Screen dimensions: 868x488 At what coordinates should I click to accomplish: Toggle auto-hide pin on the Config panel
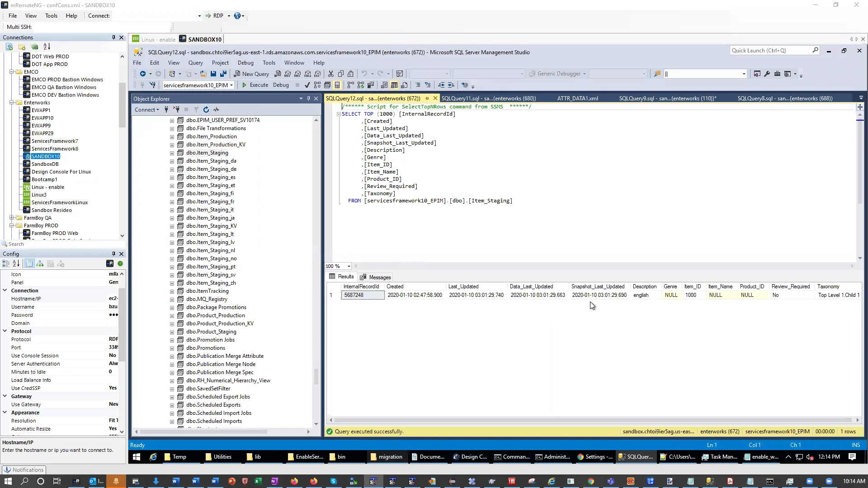[x=113, y=254]
